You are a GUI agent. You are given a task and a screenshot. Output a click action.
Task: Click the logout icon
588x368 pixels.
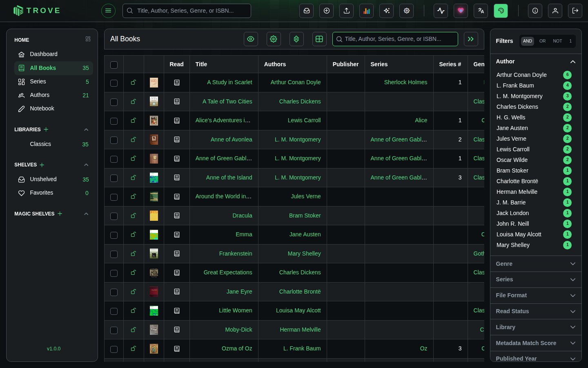575,11
